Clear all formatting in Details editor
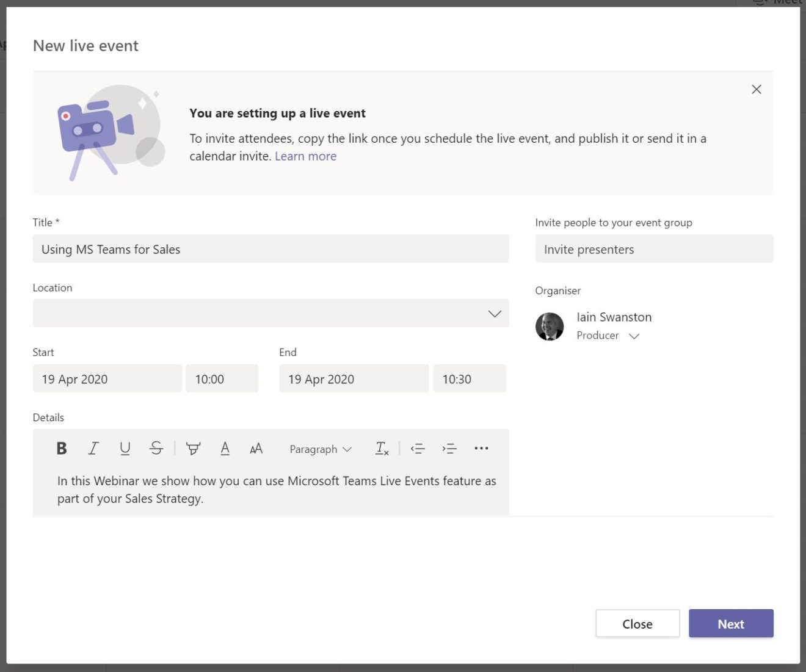 [382, 449]
